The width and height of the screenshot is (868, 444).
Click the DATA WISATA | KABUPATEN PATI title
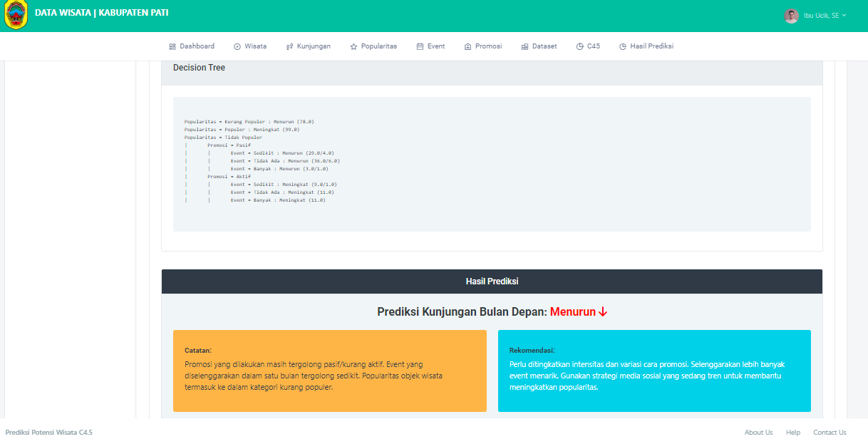click(101, 13)
